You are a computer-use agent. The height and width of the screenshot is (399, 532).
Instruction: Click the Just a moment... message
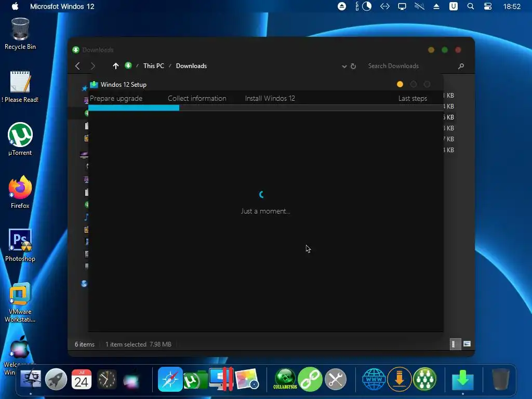[x=265, y=211]
